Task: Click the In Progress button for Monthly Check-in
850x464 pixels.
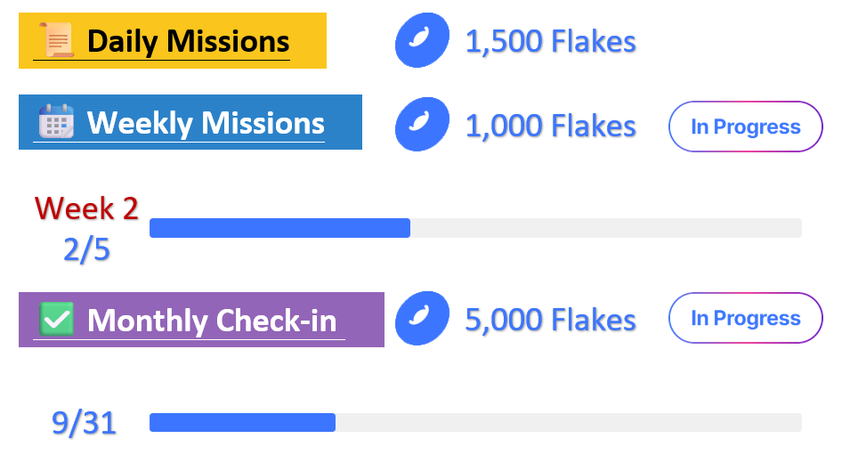Action: point(745,318)
